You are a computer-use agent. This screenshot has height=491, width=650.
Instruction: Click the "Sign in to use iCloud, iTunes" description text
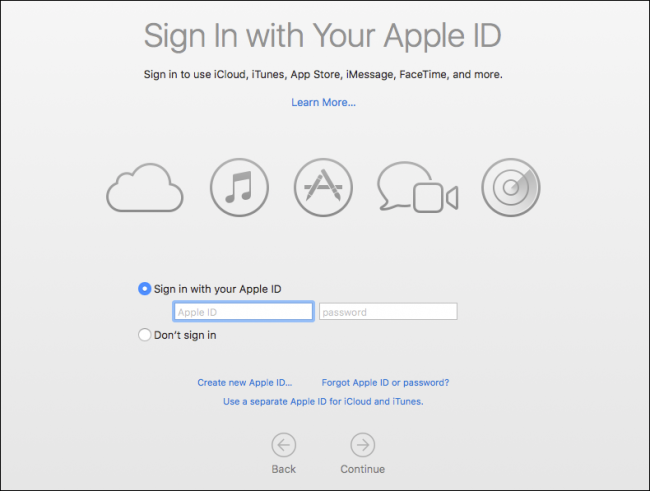[x=323, y=75]
